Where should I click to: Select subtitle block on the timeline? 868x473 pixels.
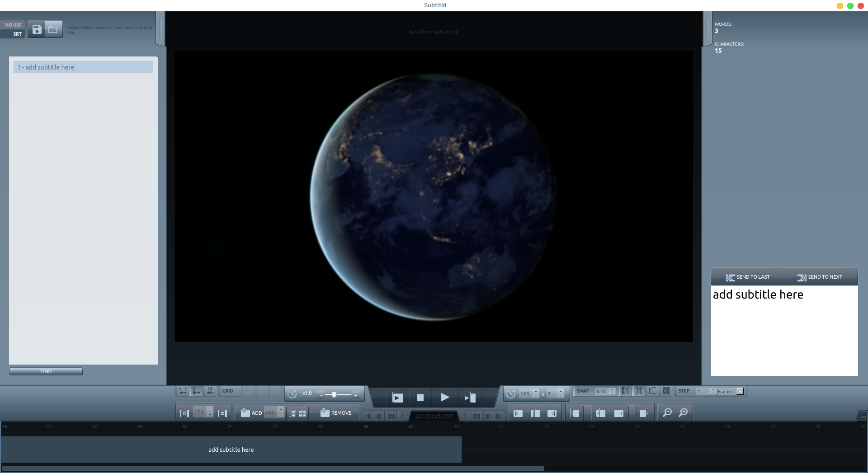click(231, 450)
